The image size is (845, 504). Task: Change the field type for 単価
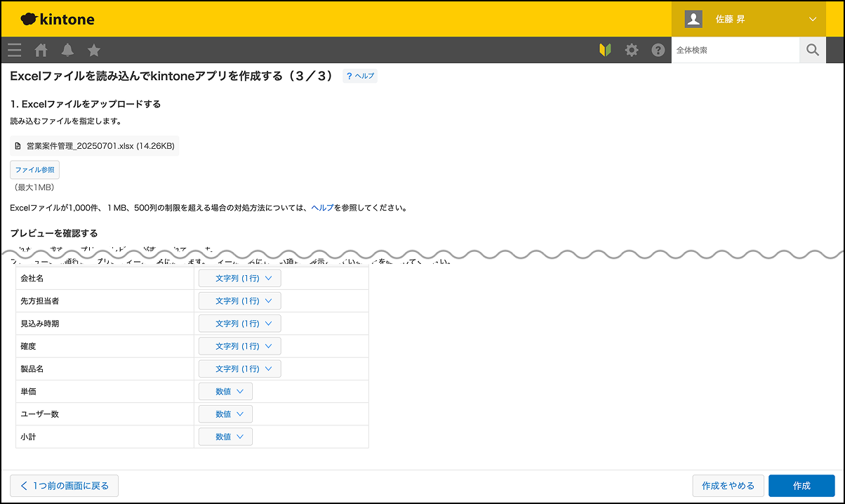coord(225,392)
